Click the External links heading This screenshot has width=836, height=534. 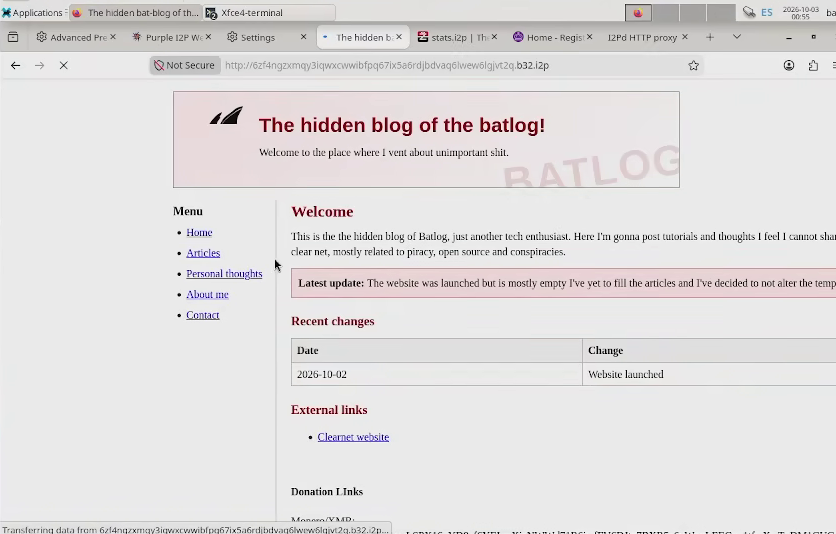pyautogui.click(x=329, y=410)
